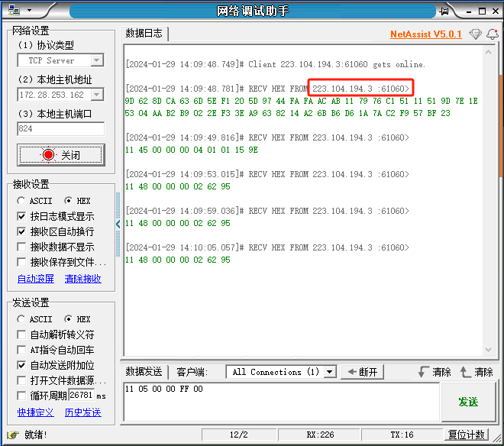The width and height of the screenshot is (504, 446).
Task: Pin window on top icon
Action: pos(444,11)
